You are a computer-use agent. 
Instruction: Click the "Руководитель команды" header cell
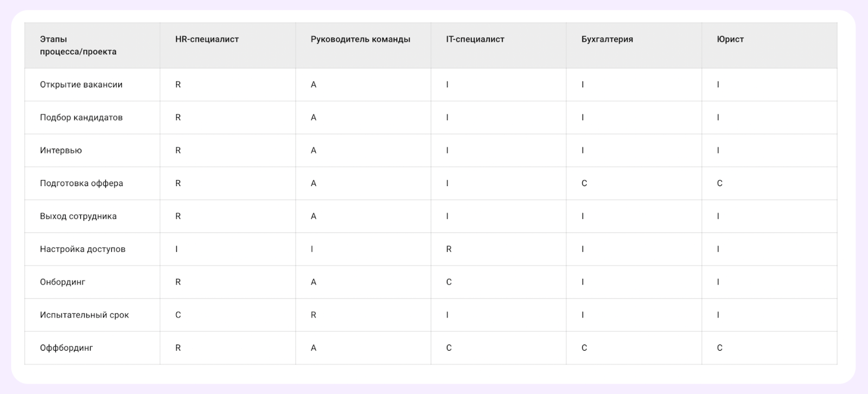(x=360, y=40)
